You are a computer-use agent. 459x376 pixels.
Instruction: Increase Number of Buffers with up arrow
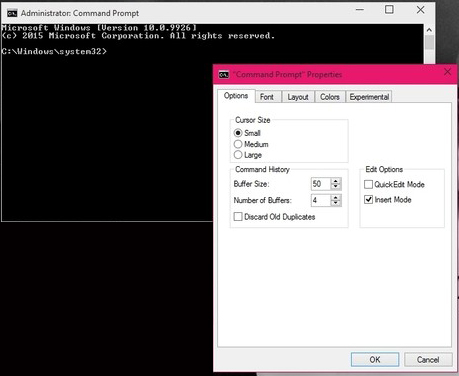pos(336,197)
